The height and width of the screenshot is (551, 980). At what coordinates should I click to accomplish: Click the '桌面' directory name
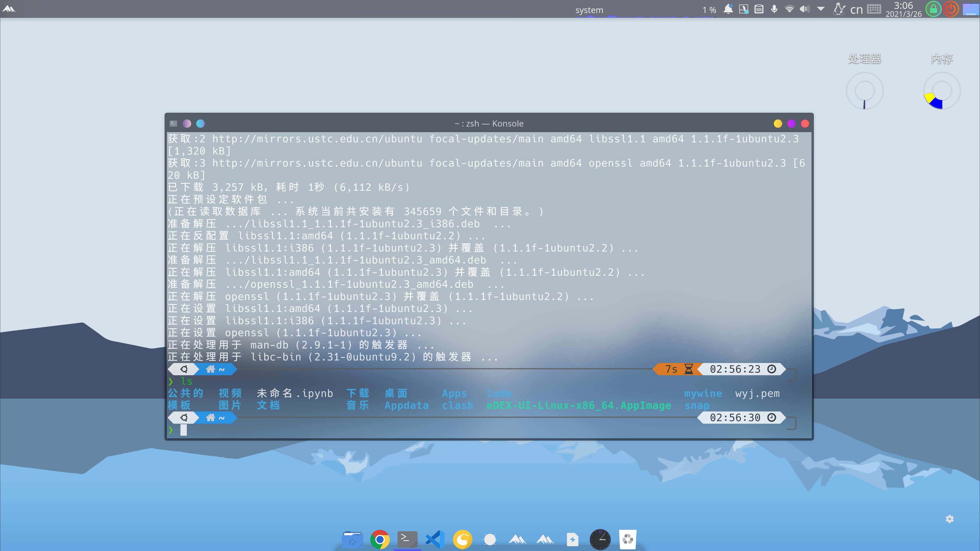(396, 393)
